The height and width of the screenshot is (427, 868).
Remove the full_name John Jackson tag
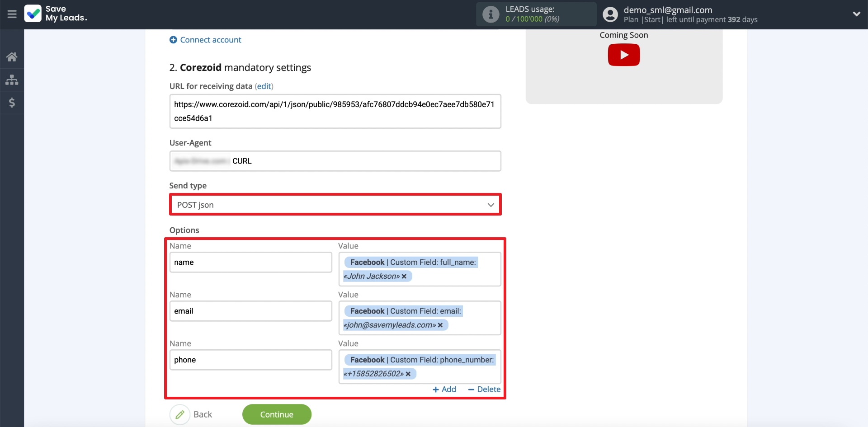[404, 276]
